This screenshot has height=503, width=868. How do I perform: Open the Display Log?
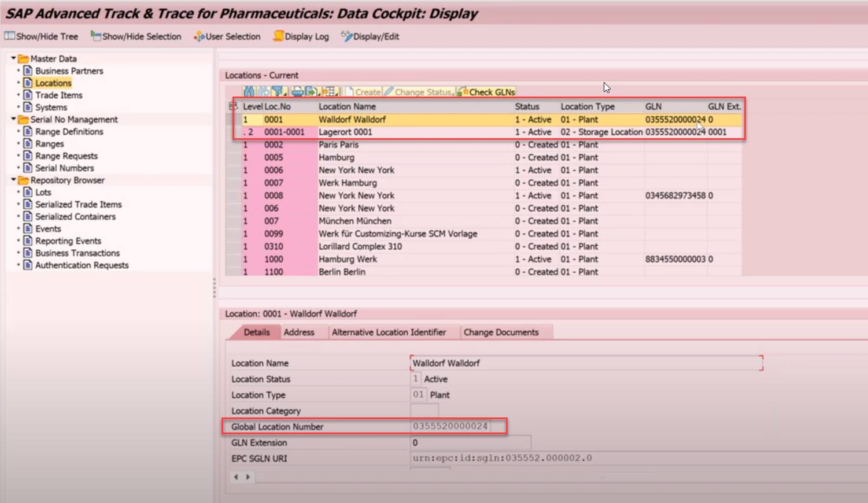coord(301,36)
